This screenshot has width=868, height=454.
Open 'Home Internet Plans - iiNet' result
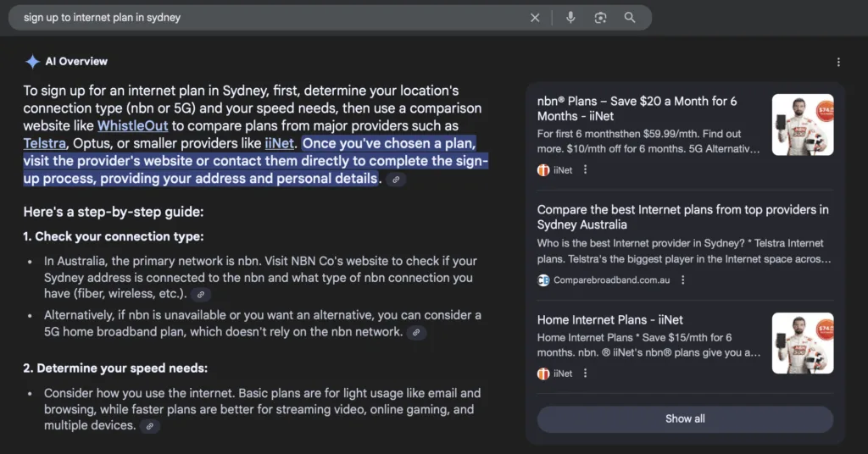(x=609, y=319)
